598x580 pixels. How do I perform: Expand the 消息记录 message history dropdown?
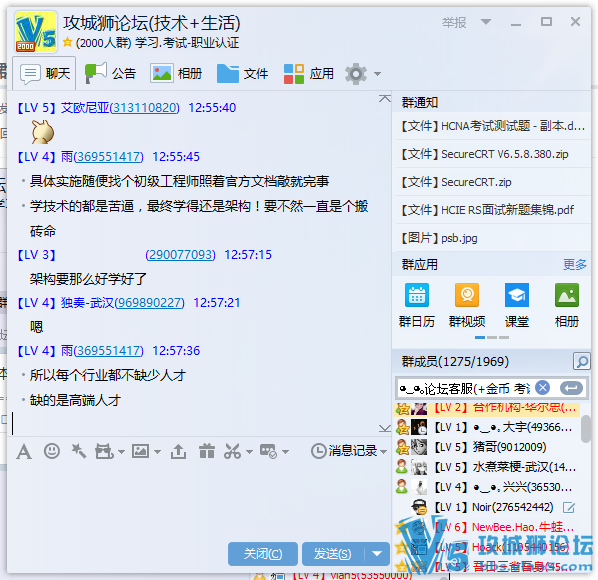[383, 452]
